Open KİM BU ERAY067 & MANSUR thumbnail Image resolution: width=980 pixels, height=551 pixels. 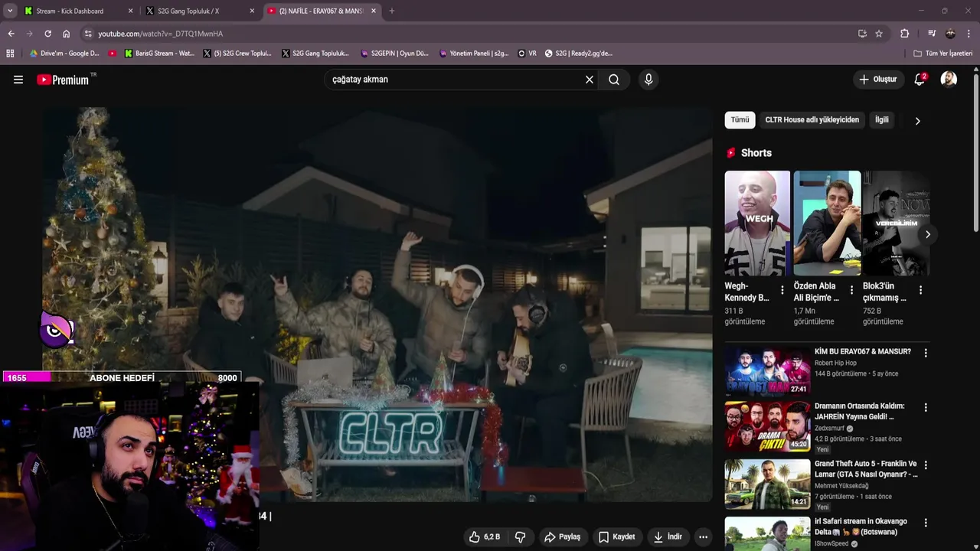tap(767, 370)
